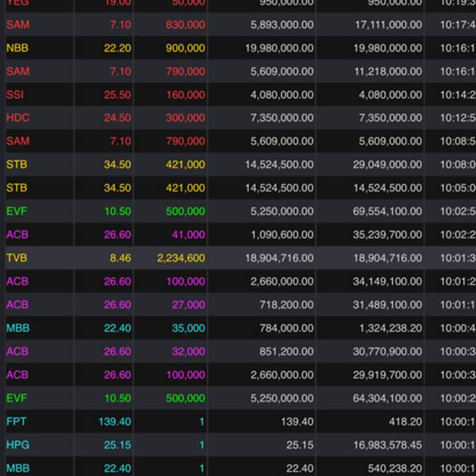Select the time starting 10:14 in SSI row
The width and height of the screenshot is (476, 476).
click(x=458, y=94)
